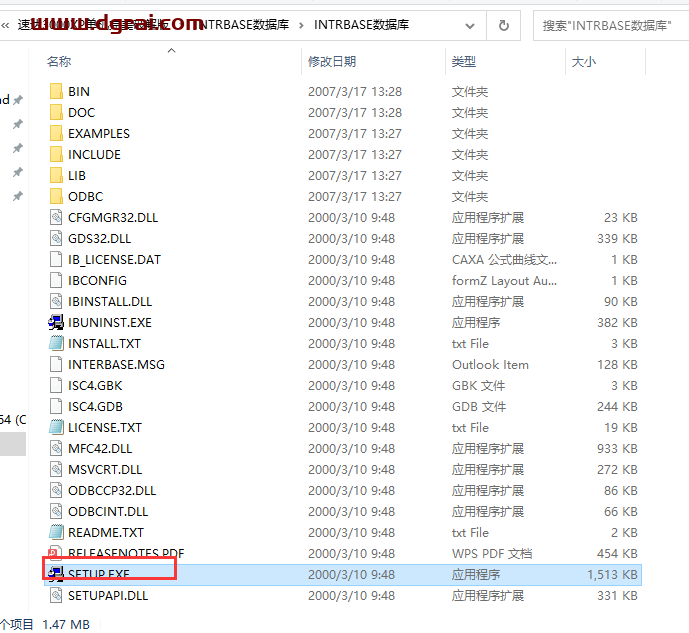Click the 1,513 KB size cell
Image resolution: width=689 pixels, height=633 pixels.
point(612,575)
